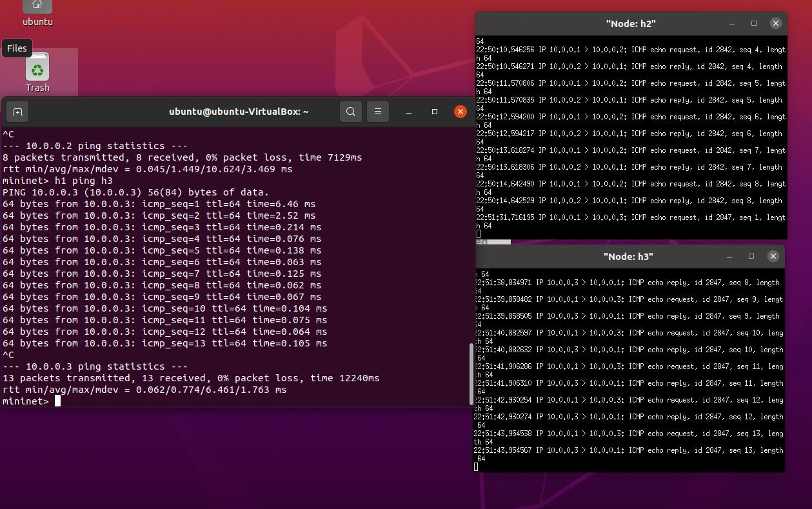The width and height of the screenshot is (812, 509).
Task: Click the terminal search icon
Action: pyautogui.click(x=351, y=112)
